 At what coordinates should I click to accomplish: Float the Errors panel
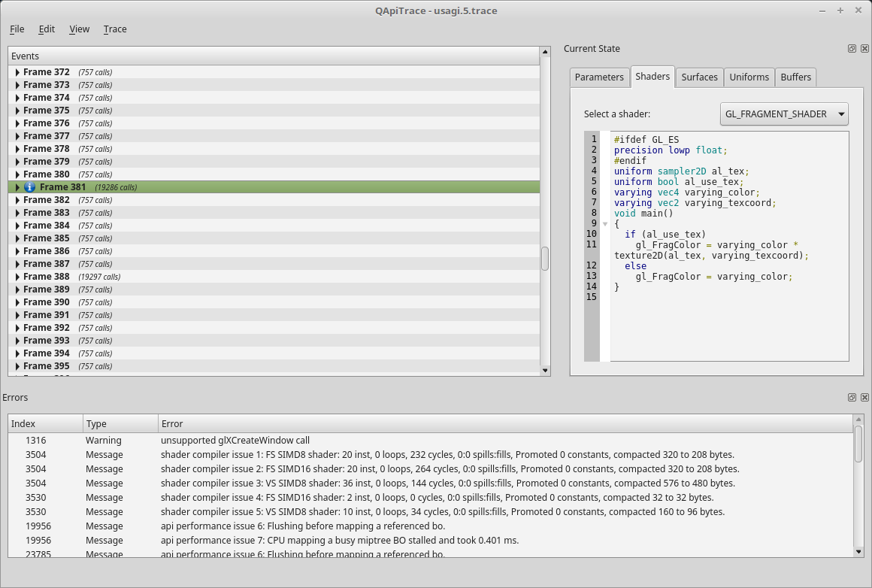852,398
